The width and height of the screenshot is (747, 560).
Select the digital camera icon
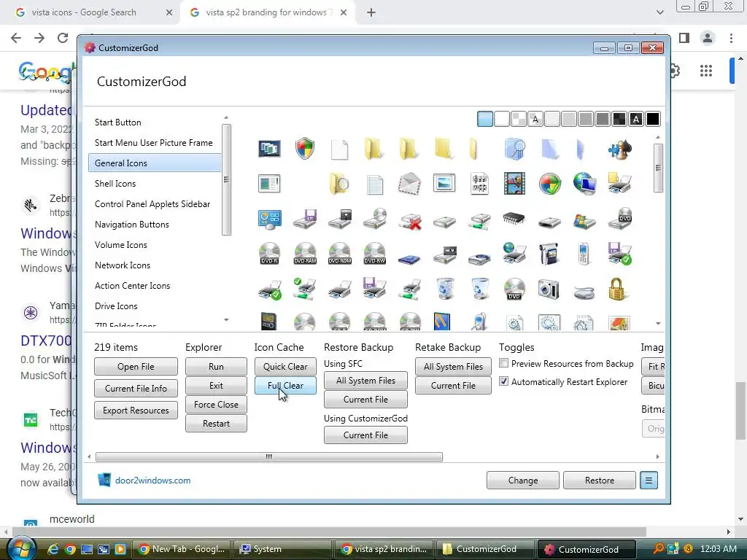pos(549,289)
